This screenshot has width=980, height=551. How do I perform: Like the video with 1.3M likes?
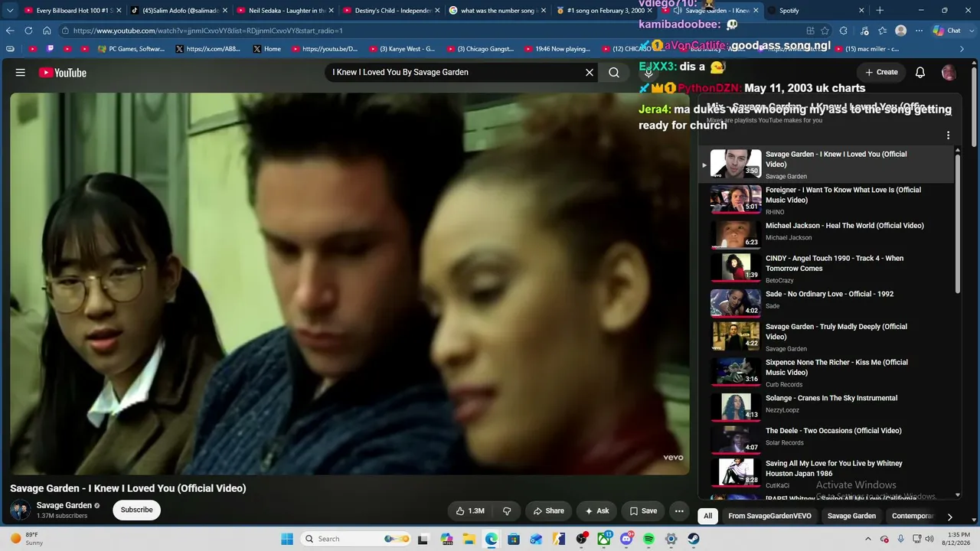coord(470,510)
